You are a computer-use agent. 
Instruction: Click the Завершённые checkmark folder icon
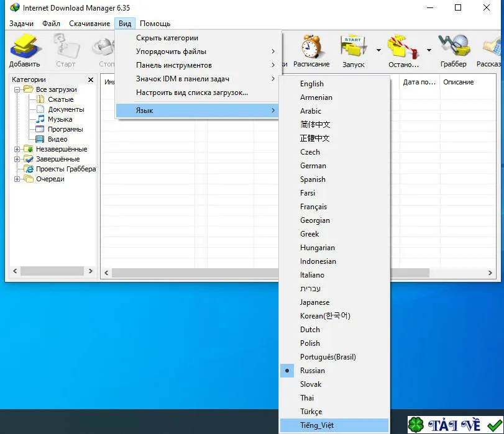click(x=29, y=159)
